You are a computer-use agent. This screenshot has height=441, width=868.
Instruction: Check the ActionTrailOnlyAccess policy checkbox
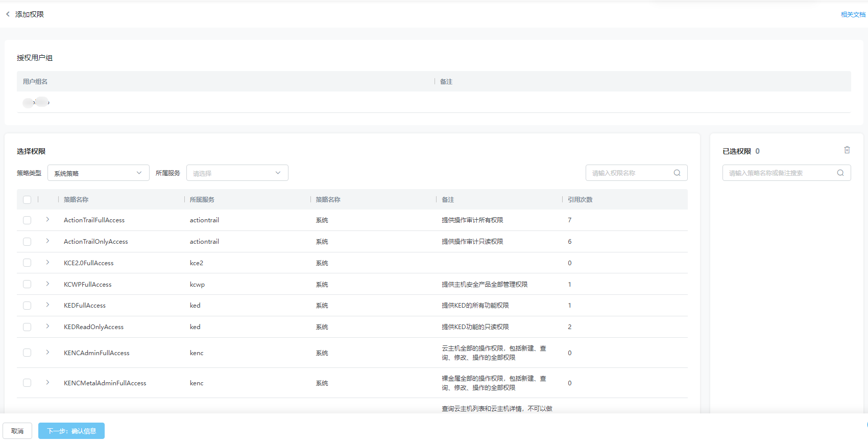click(x=27, y=242)
